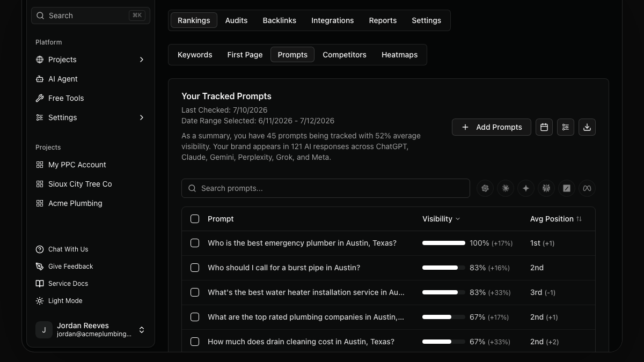Switch to Light Mode
This screenshot has height=362, width=644.
pyautogui.click(x=65, y=301)
